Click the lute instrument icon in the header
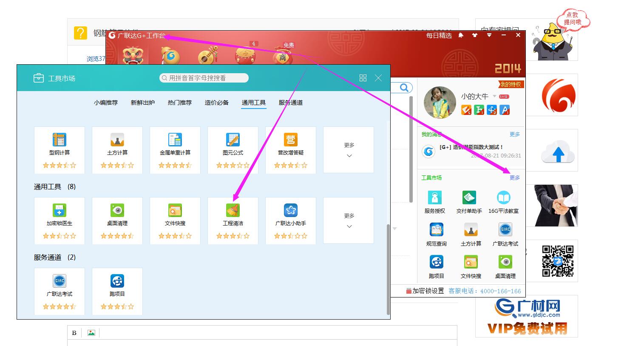This screenshot has width=644, height=346. [208, 56]
